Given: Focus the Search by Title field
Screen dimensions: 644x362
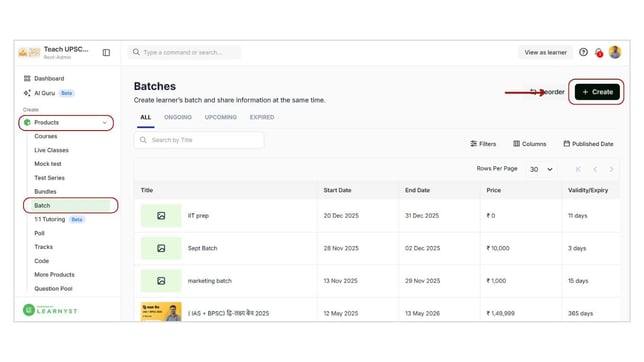Looking at the screenshot, I should (x=199, y=140).
